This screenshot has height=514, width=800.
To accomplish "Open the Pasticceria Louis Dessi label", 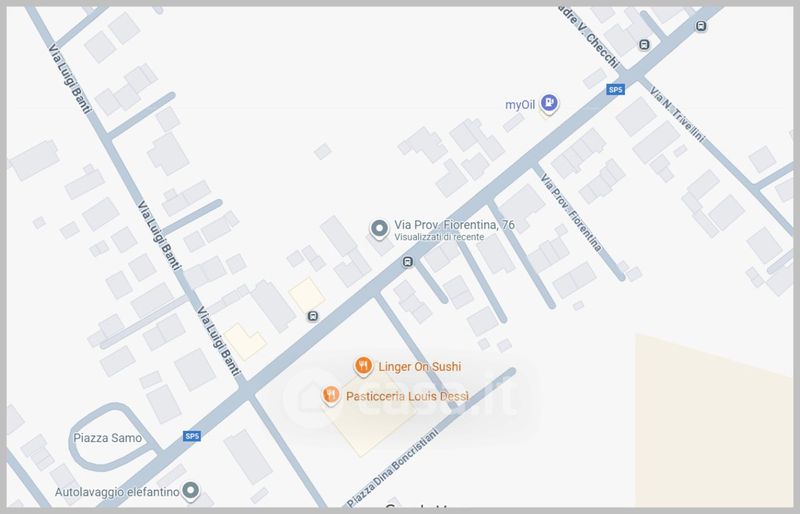I will click(x=407, y=396).
